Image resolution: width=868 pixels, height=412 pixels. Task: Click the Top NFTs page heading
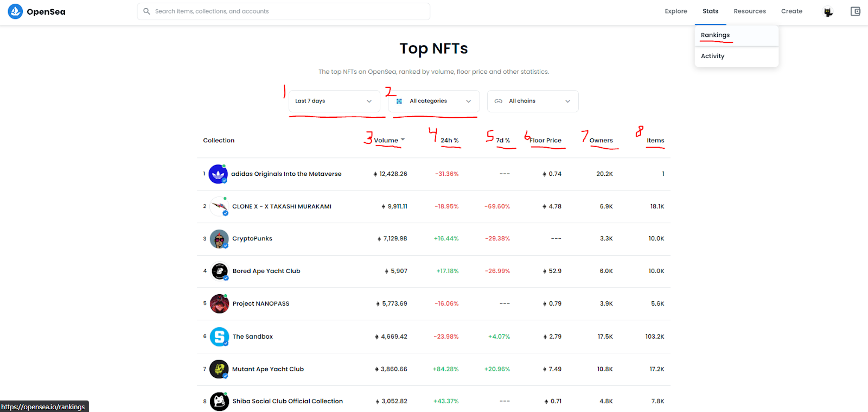click(434, 49)
